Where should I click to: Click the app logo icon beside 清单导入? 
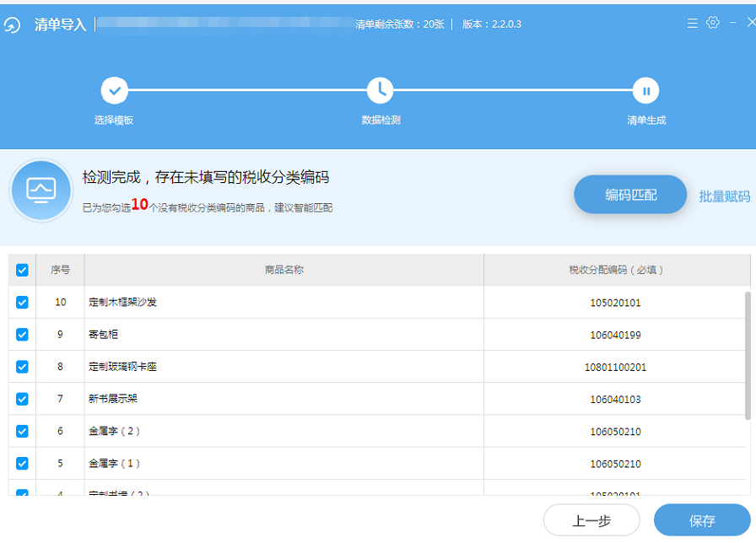point(12,24)
